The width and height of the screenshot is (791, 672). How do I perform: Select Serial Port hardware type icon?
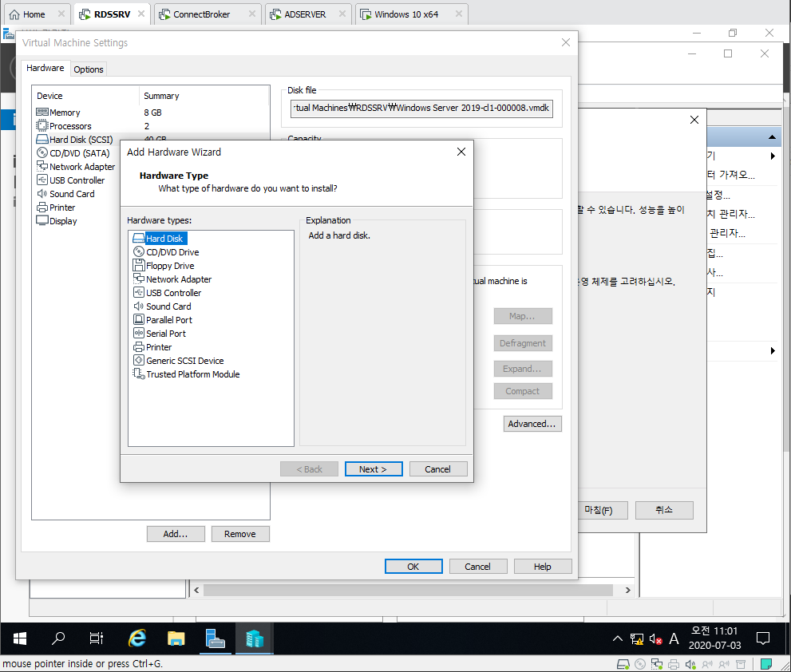click(139, 333)
